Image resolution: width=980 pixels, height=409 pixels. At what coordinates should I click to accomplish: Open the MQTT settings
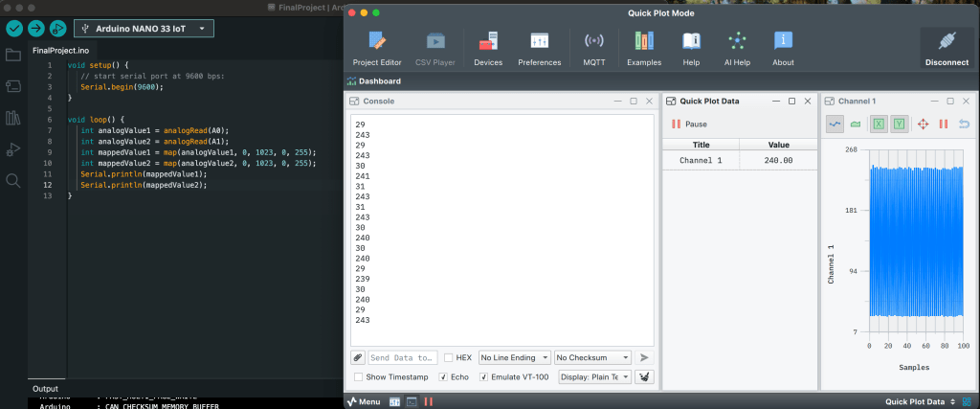click(x=593, y=47)
